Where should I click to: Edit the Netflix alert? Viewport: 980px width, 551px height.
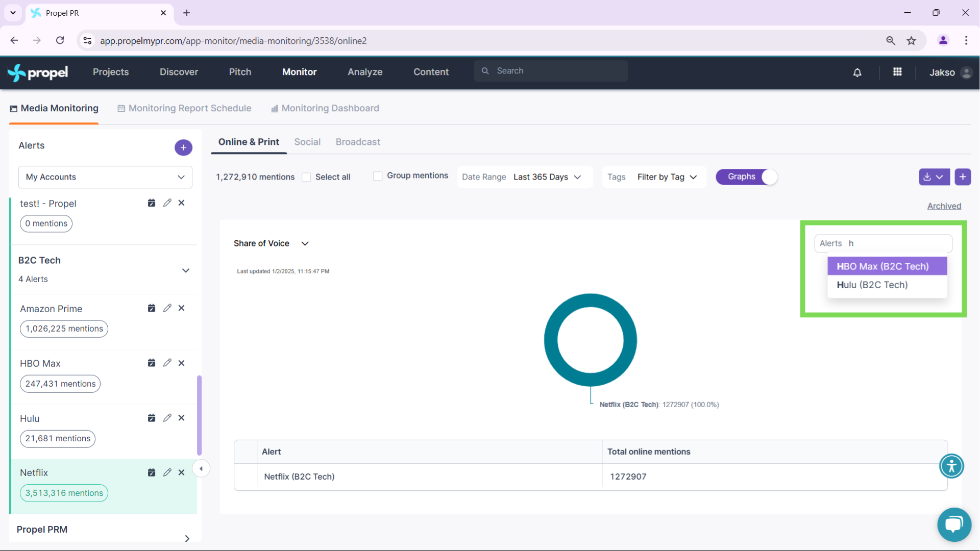167,472
